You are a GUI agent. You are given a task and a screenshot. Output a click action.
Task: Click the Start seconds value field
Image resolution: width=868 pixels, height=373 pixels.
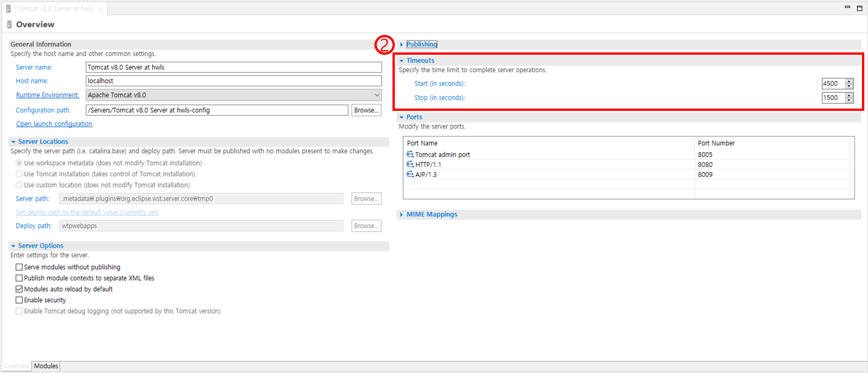pos(833,84)
